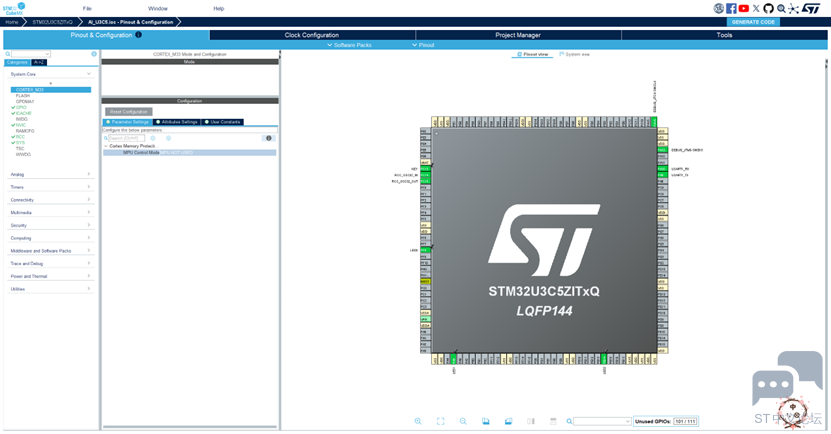
Task: Switch to the Attributes Settings tab
Action: coord(177,122)
